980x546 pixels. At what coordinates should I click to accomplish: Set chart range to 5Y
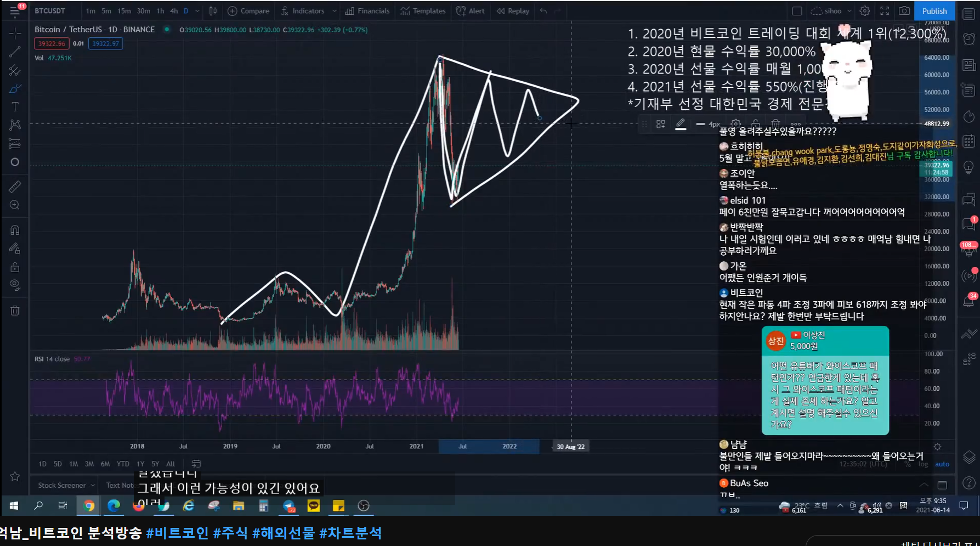155,464
